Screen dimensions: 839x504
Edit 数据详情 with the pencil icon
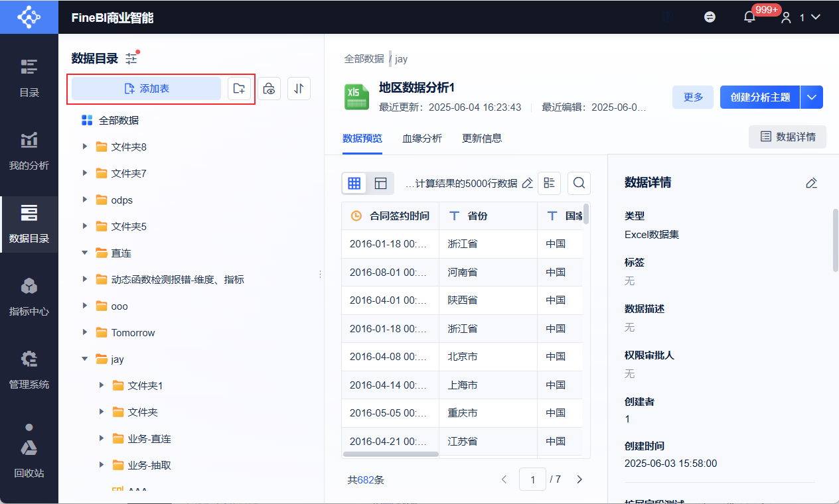point(811,183)
